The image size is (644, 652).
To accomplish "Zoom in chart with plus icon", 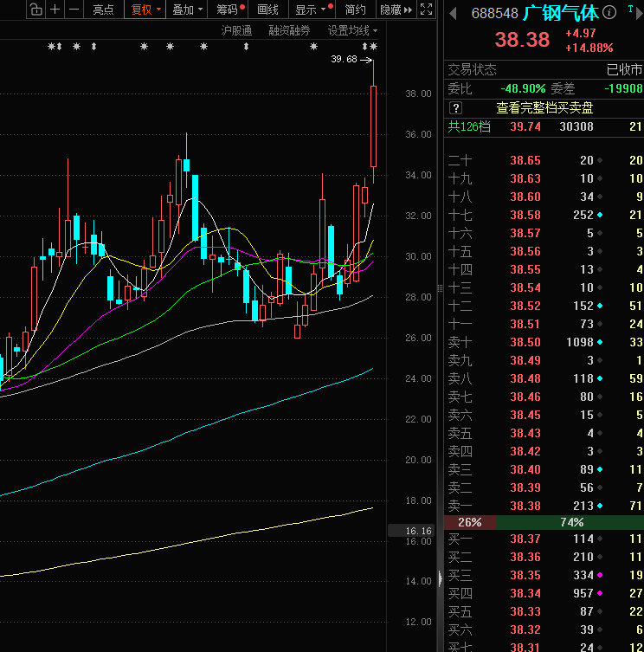I will [55, 10].
